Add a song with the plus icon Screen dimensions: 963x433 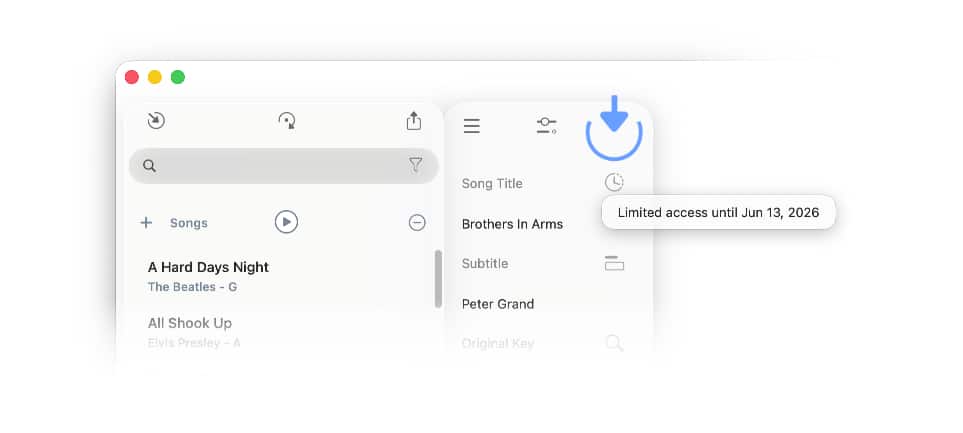click(146, 222)
